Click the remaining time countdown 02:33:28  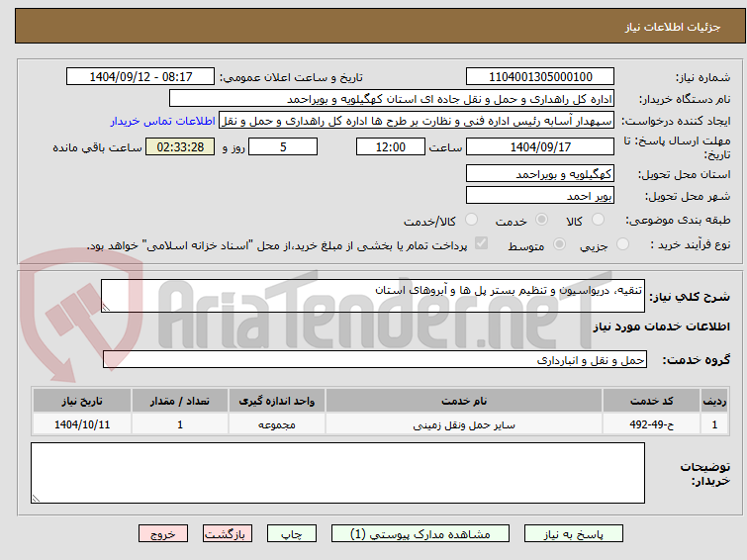point(180,146)
